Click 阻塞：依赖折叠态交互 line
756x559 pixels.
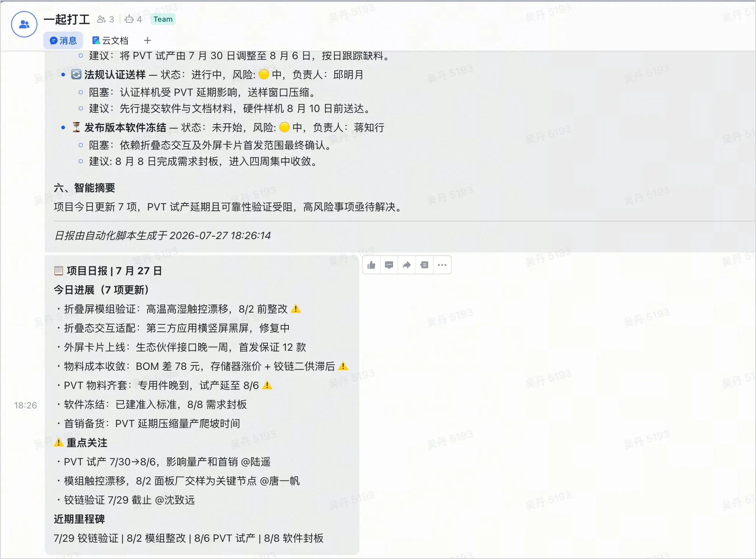pos(210,145)
